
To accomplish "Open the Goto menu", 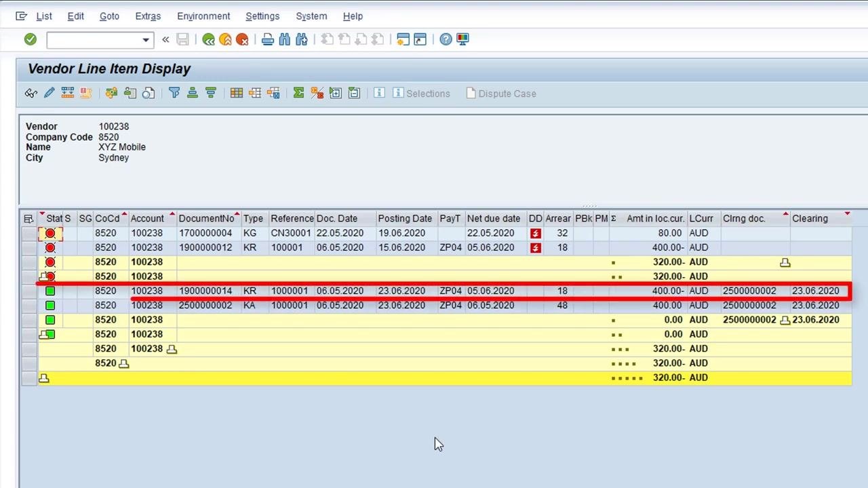I will click(109, 16).
